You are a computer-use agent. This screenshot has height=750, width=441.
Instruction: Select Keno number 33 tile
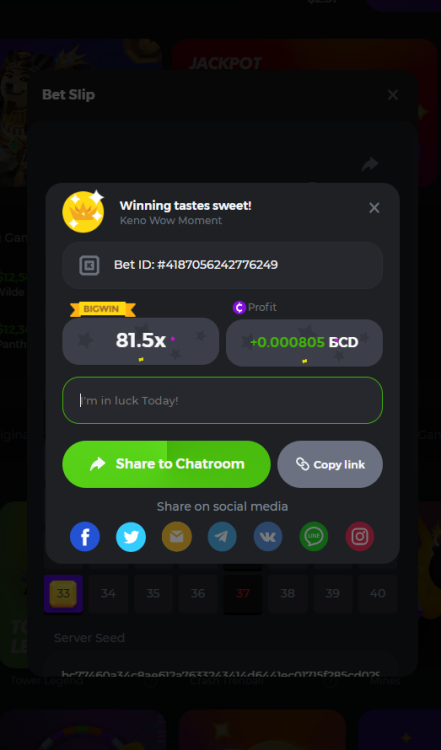63,594
